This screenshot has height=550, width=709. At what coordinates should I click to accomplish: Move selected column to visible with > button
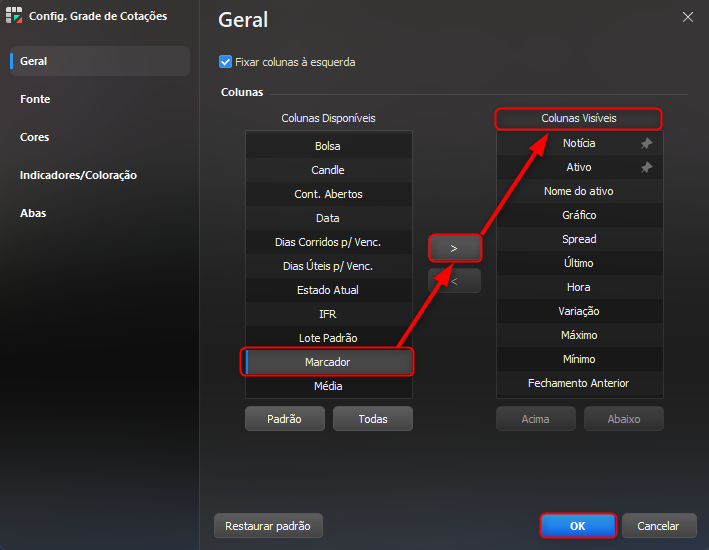pyautogui.click(x=454, y=248)
